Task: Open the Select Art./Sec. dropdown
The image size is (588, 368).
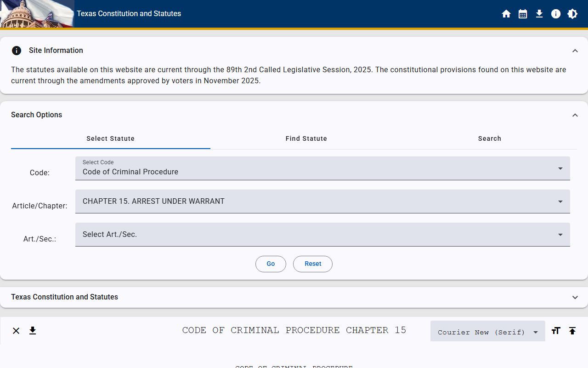Action: 322,235
